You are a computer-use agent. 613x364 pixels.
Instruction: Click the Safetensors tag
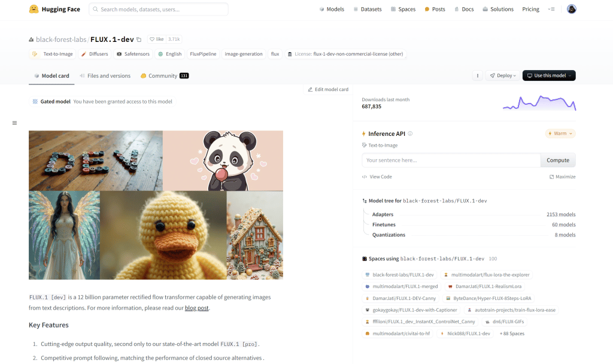click(x=133, y=54)
